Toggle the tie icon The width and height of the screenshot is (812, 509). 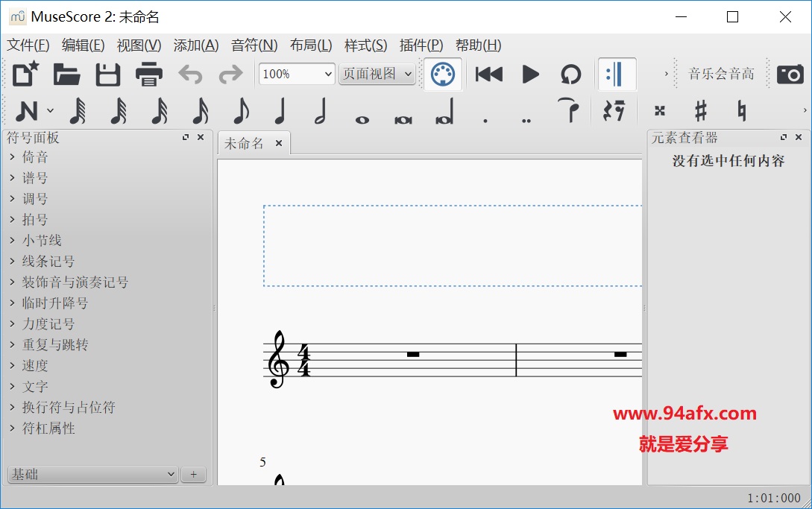click(x=568, y=110)
